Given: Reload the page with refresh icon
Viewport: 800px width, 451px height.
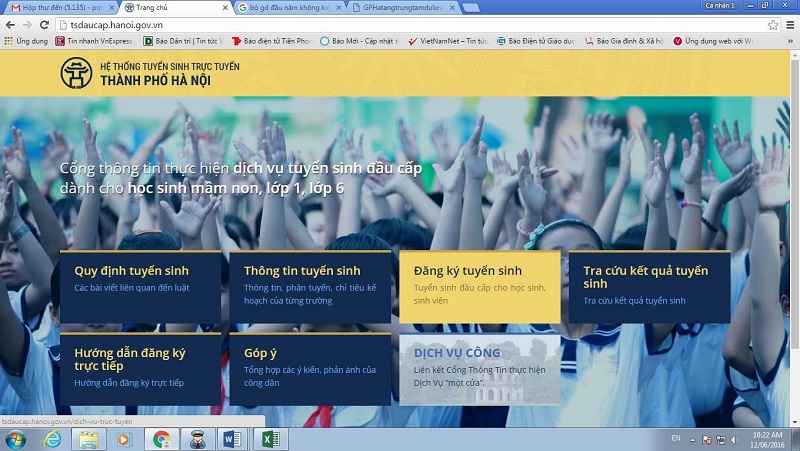Looking at the screenshot, I should (x=44, y=24).
